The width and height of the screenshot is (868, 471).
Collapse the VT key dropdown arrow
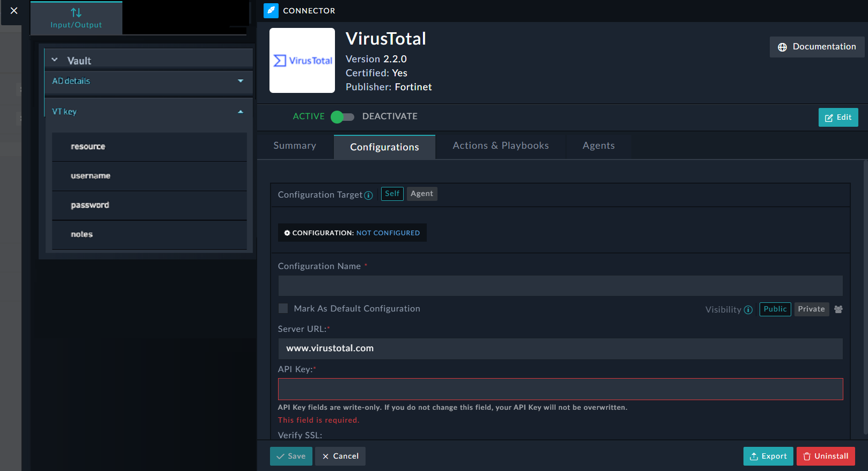(240, 112)
